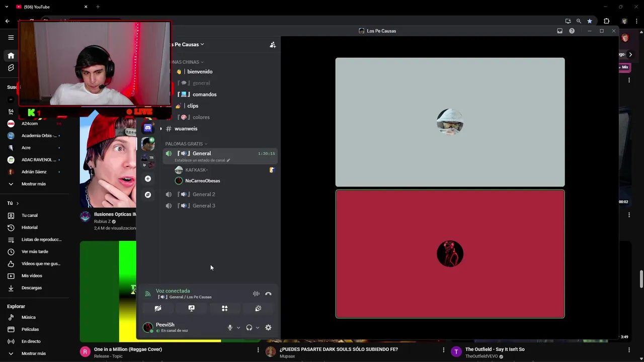Viewport: 644px width, 362px height.
Task: Open output device options arrow
Action: (x=258, y=328)
